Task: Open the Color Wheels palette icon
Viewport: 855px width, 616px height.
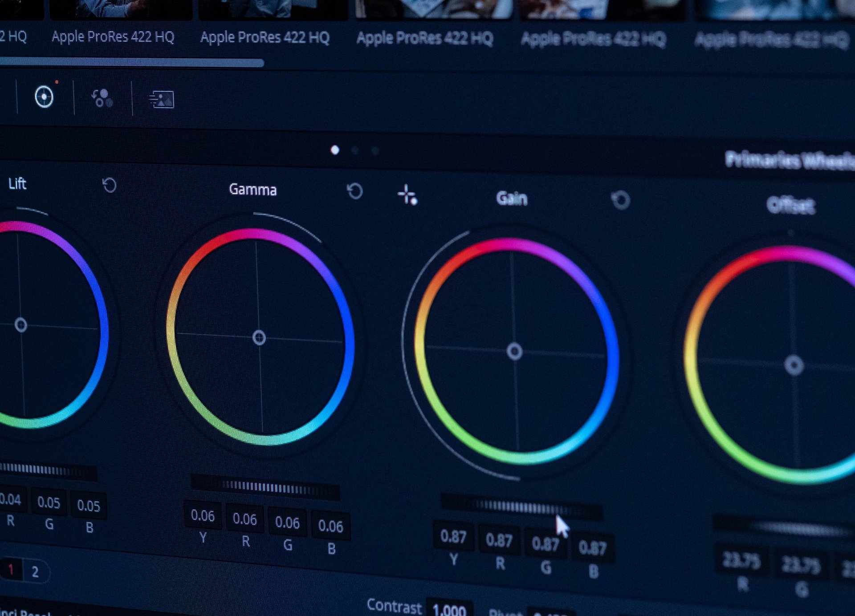Action: pos(44,97)
